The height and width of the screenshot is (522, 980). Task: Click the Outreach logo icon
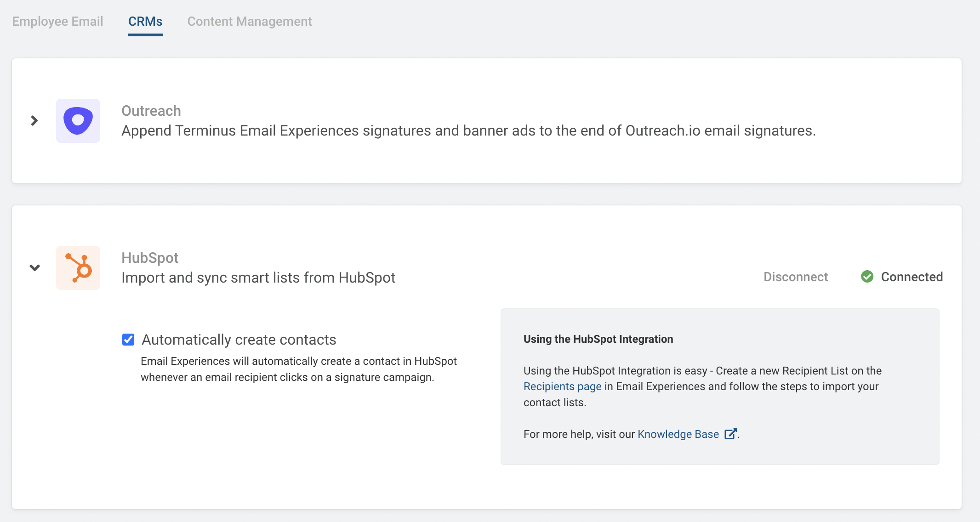click(78, 121)
